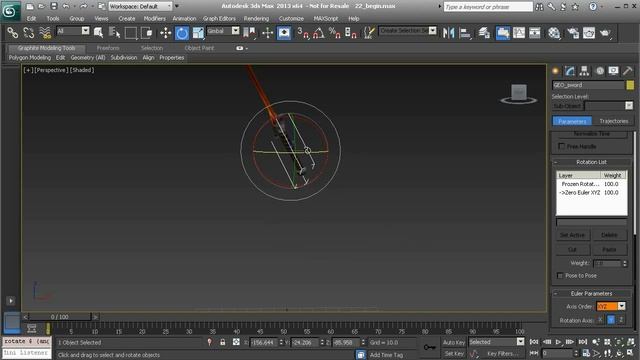This screenshot has height=360, width=640.
Task: Toggle the 3D Snaps icon
Action: click(303, 33)
